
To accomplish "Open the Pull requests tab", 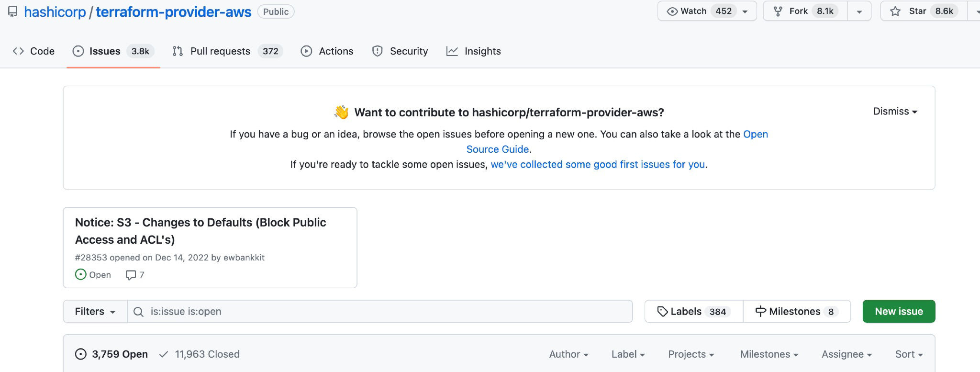I will (227, 51).
